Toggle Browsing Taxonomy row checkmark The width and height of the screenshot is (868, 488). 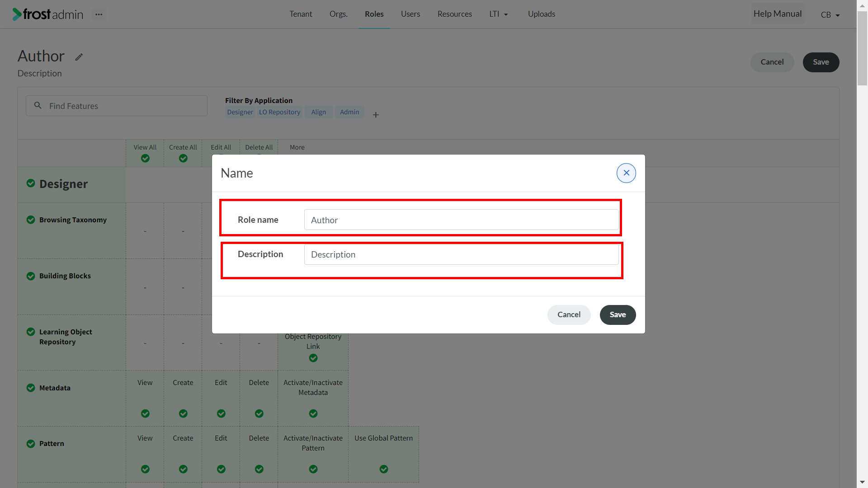[x=31, y=220]
